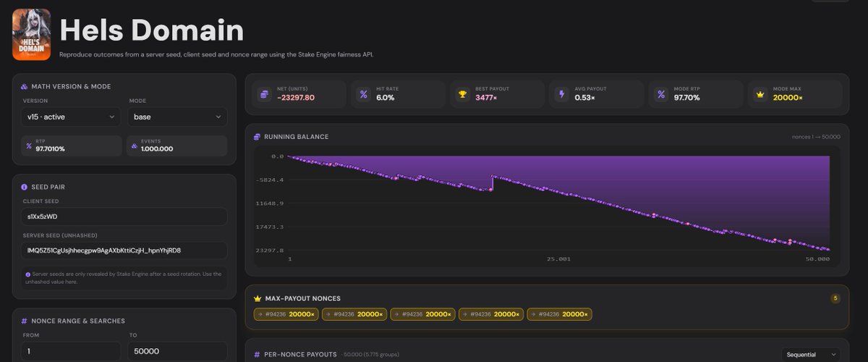Viewport: 868px width, 362px height.
Task: Click the Per-Nonce Payouts heading
Action: tap(301, 355)
